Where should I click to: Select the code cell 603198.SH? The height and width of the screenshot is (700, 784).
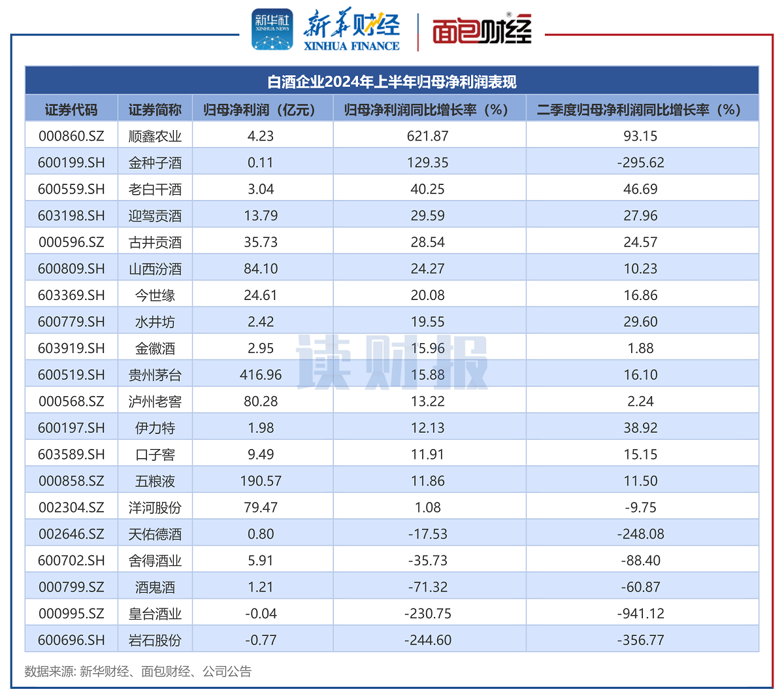pos(71,216)
